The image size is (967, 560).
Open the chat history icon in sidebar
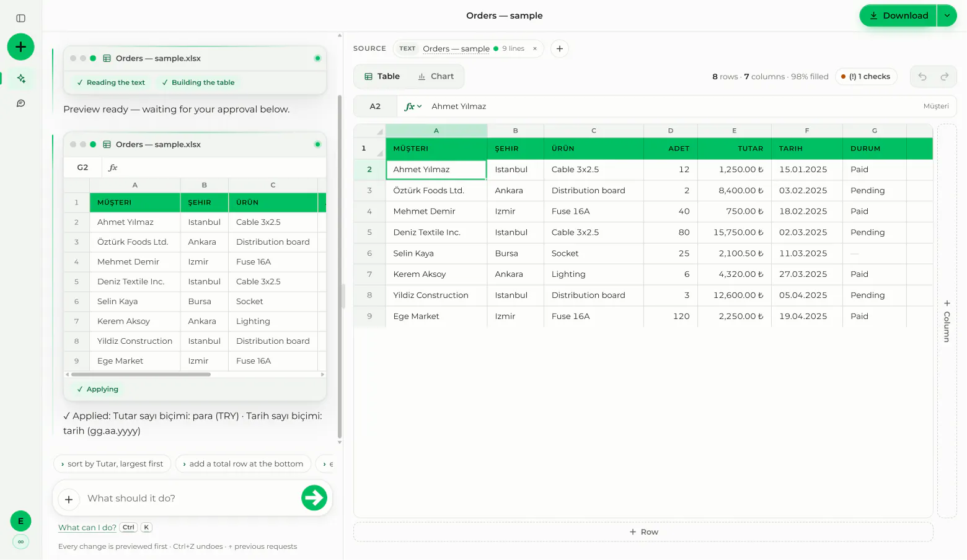click(20, 103)
